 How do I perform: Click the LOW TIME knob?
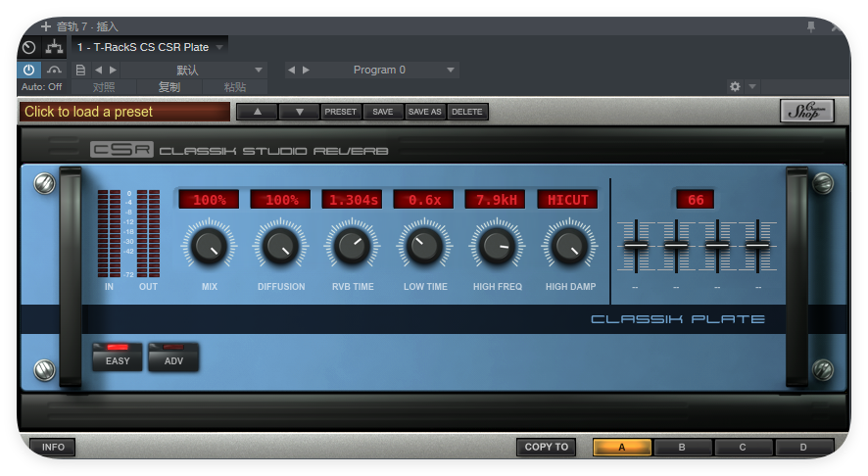coord(424,246)
